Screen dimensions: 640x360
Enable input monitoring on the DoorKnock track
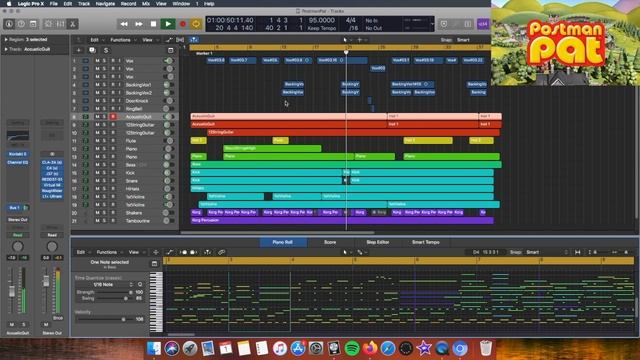[x=120, y=101]
